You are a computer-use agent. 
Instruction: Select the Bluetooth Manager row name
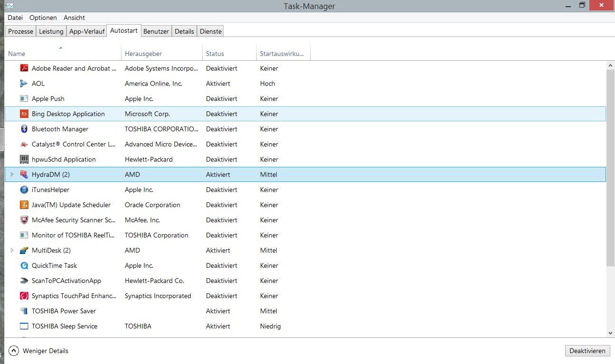pos(60,129)
